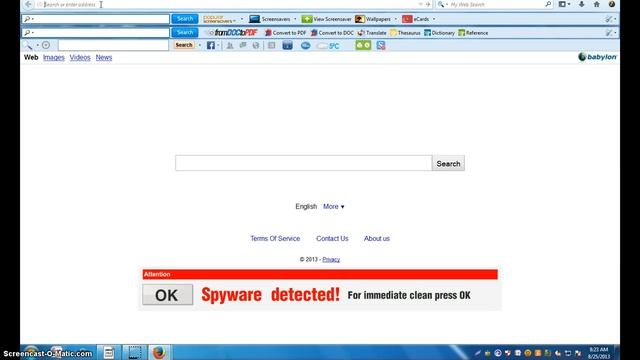Click the second toolbar's search field

(96, 32)
